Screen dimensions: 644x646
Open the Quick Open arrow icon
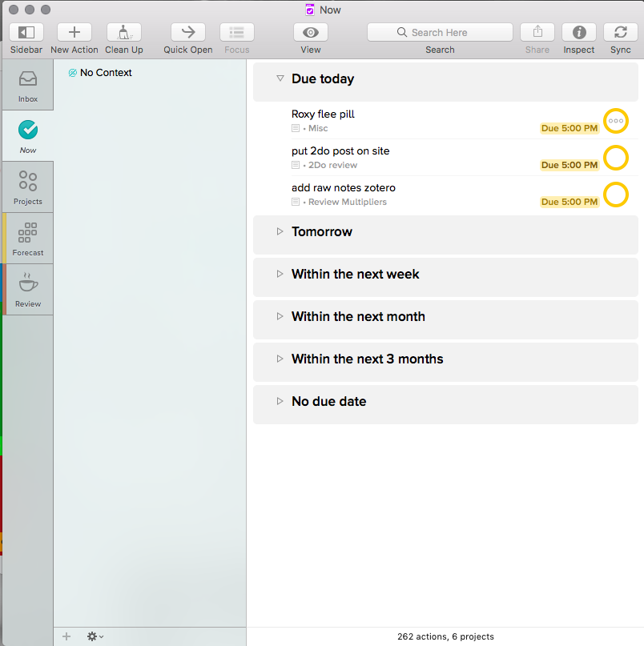(x=188, y=33)
